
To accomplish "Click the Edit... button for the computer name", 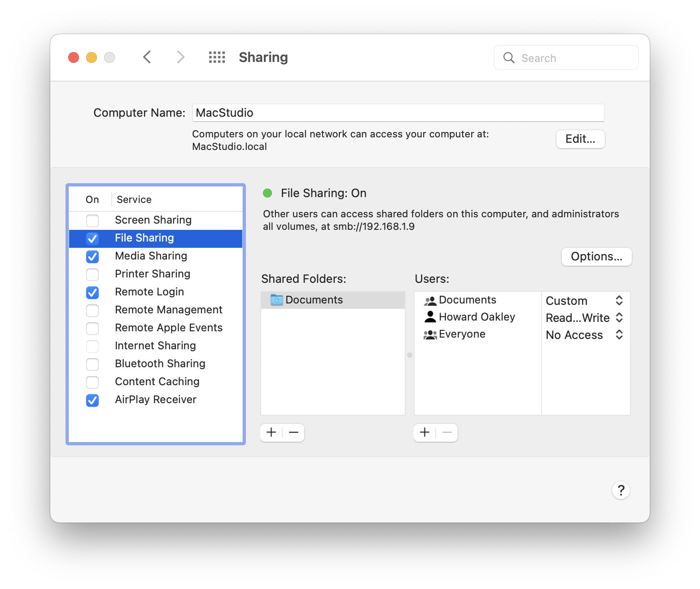I will (x=580, y=139).
